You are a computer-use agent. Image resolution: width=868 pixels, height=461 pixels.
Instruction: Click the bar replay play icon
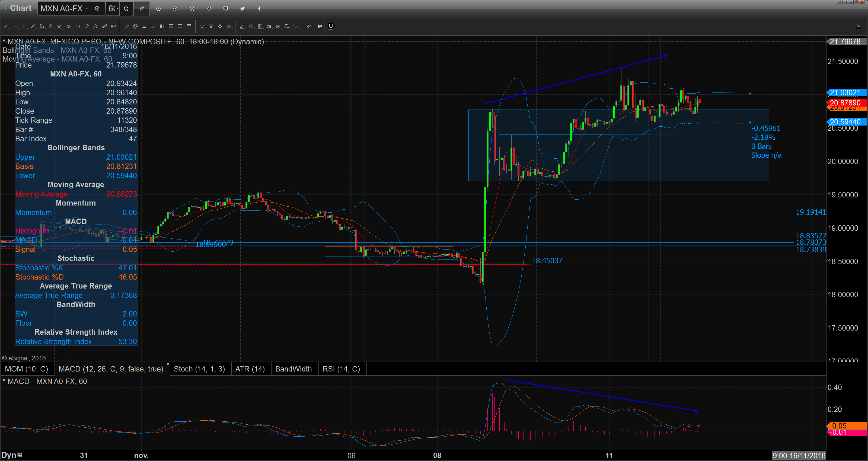pos(175,8)
